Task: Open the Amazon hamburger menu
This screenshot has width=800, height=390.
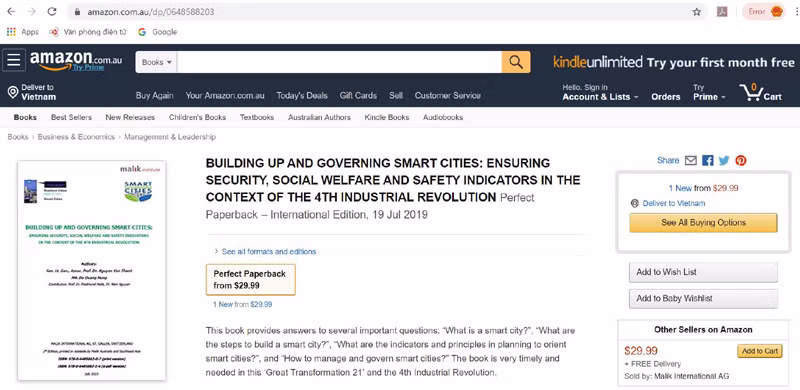Action: (x=14, y=60)
